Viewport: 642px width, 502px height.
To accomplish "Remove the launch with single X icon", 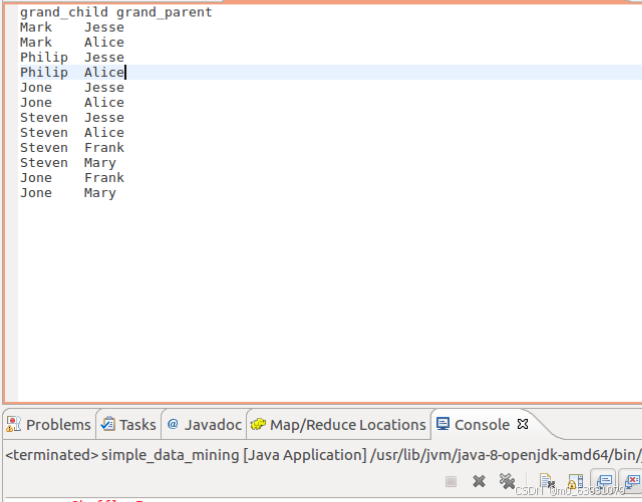I will (479, 481).
